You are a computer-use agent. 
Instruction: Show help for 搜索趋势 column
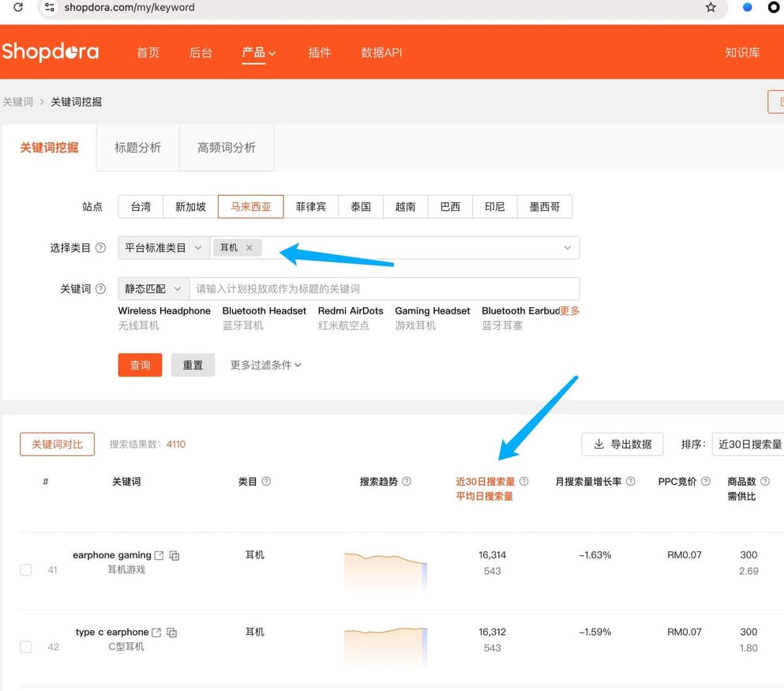pyautogui.click(x=407, y=482)
